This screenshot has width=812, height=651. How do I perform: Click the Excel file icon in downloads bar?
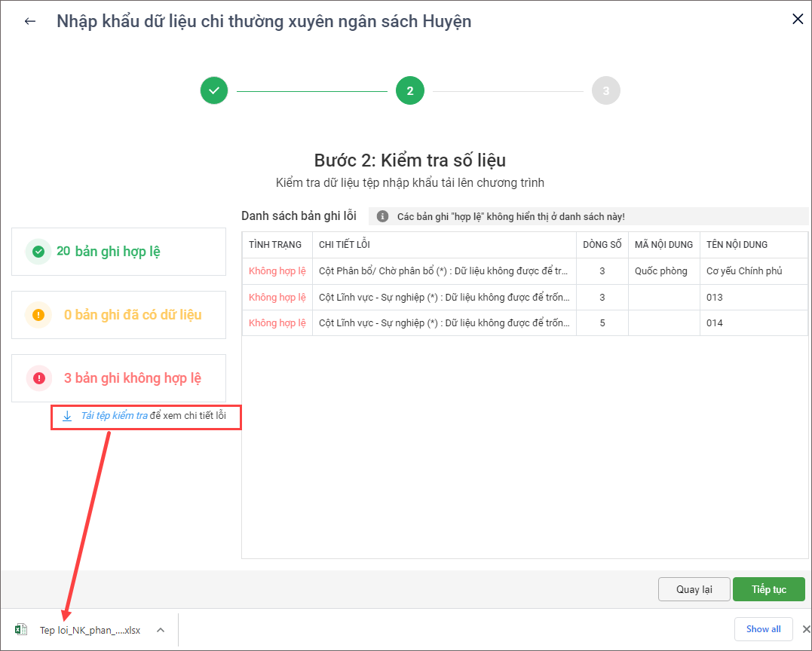21,629
